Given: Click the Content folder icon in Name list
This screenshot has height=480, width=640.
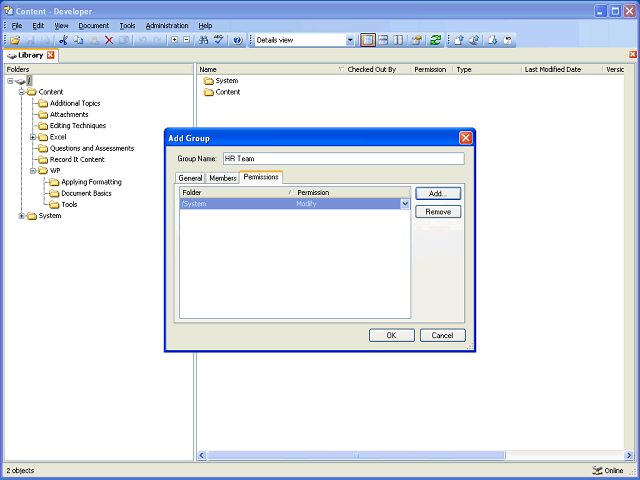Looking at the screenshot, I should pyautogui.click(x=209, y=92).
